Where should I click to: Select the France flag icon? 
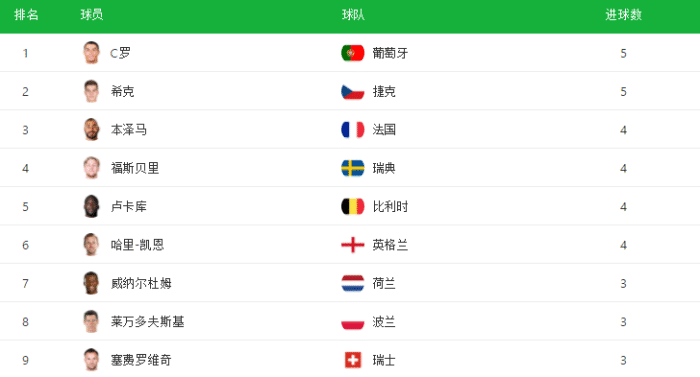tap(353, 130)
